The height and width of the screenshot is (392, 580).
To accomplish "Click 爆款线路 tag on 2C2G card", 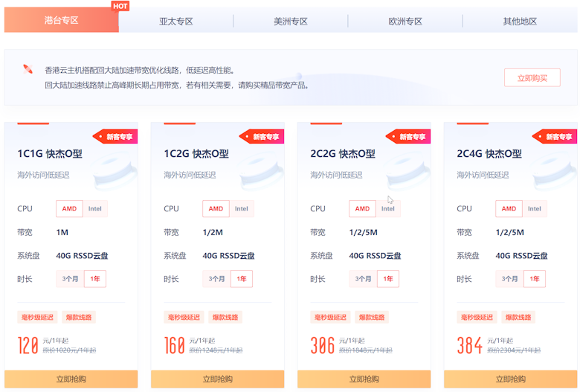I will (x=372, y=317).
